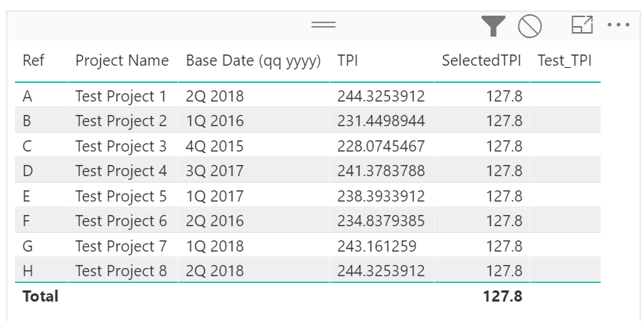Click SelectedTPI 127.8 in Test Project 7 row

pyautogui.click(x=504, y=246)
